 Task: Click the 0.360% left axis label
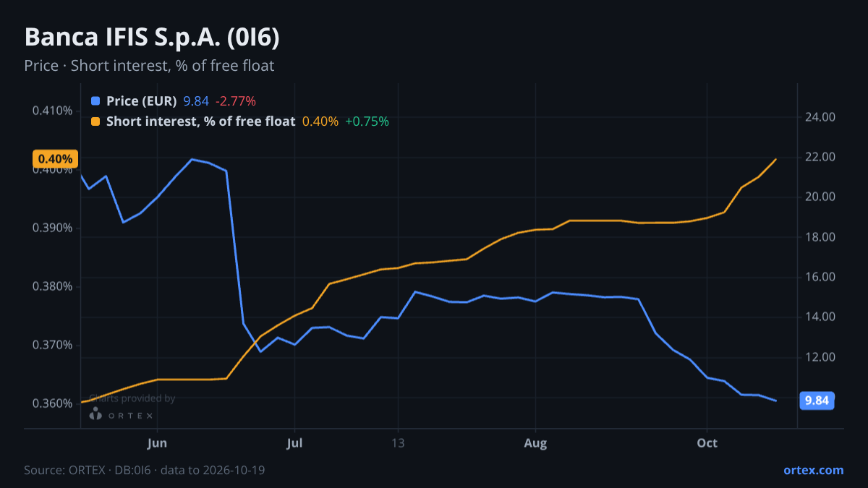tap(53, 403)
